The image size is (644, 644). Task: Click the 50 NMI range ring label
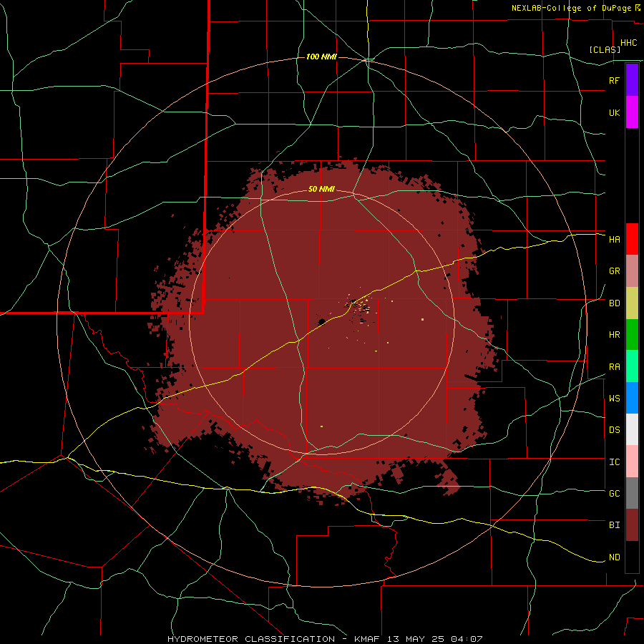[x=321, y=190]
